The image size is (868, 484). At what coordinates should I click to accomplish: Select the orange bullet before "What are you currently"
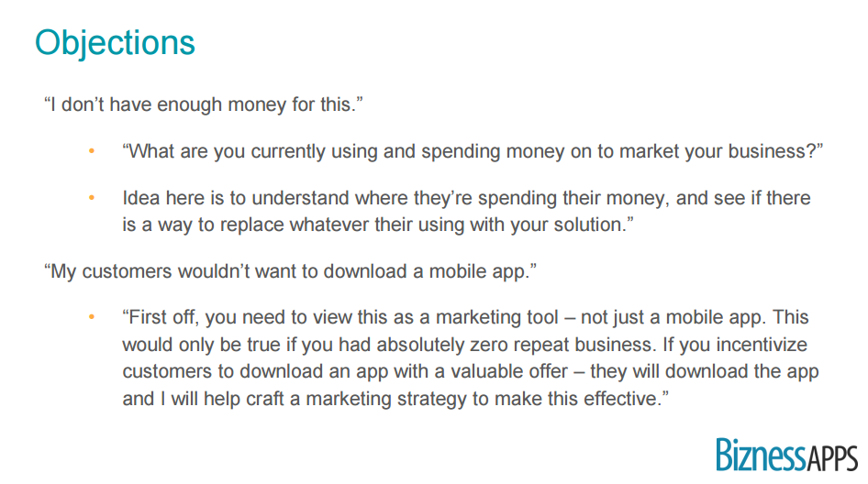point(91,151)
